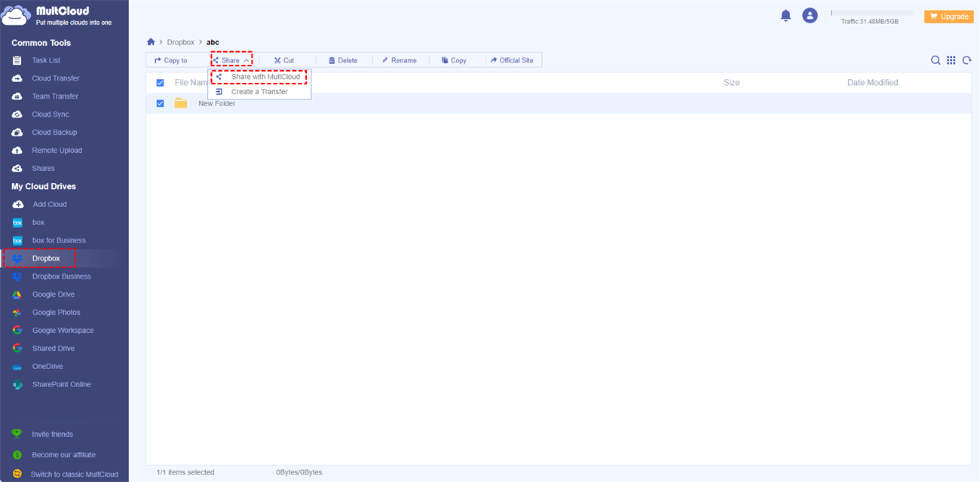Click the Delete toolbar button
Viewport: 980px width, 482px height.
343,60
